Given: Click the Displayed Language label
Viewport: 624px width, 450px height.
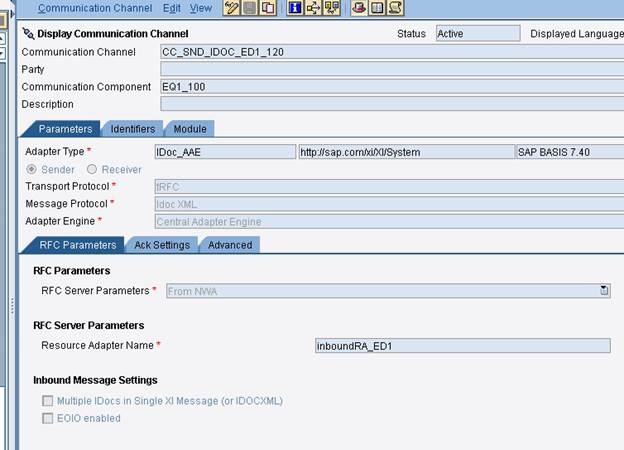Looking at the screenshot, I should tap(577, 34).
